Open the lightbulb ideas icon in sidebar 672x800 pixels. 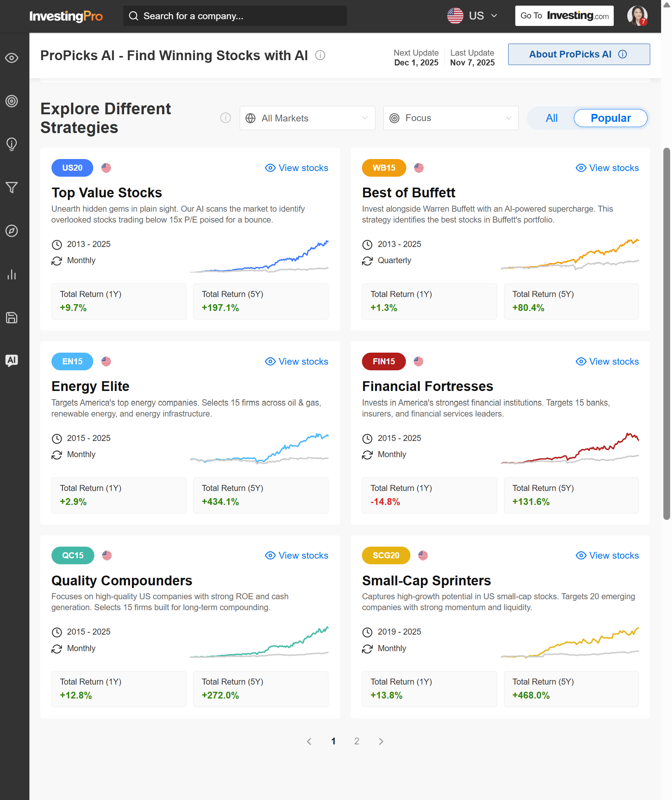12,144
